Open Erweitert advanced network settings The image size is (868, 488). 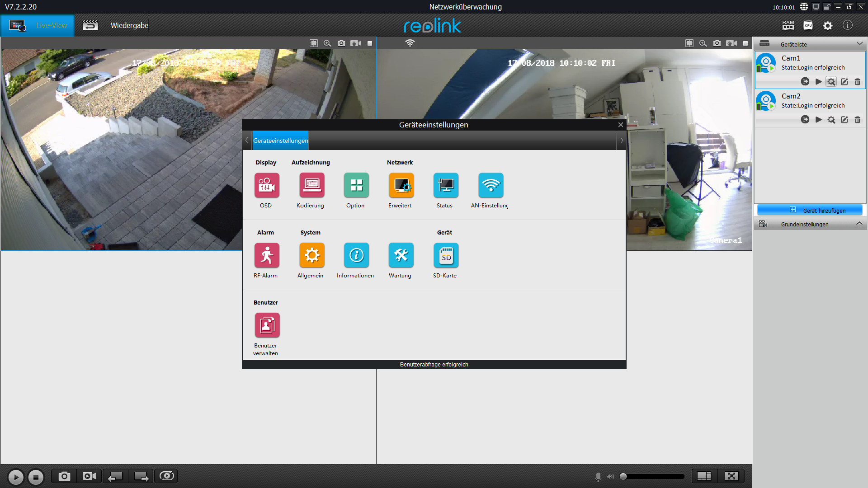[401, 185]
